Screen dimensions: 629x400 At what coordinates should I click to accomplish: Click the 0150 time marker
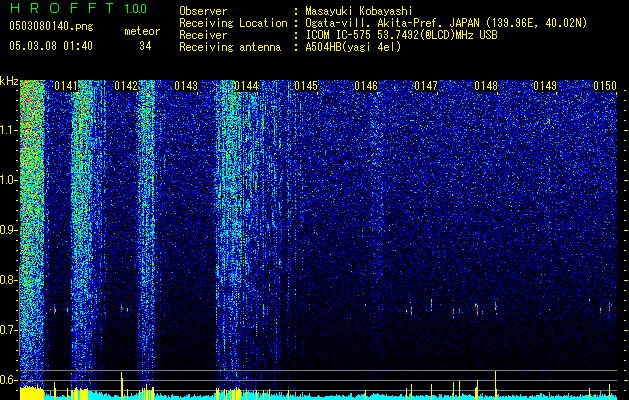(x=605, y=86)
